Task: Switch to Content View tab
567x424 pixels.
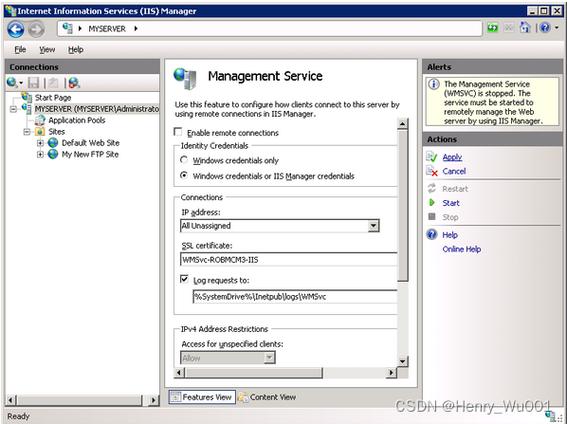Action: tap(267, 397)
